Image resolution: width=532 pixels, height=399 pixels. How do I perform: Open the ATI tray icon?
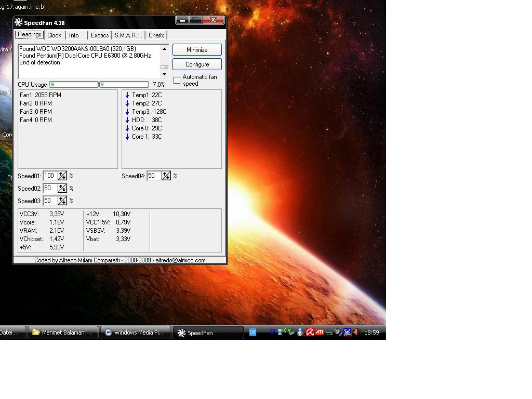pos(320,332)
